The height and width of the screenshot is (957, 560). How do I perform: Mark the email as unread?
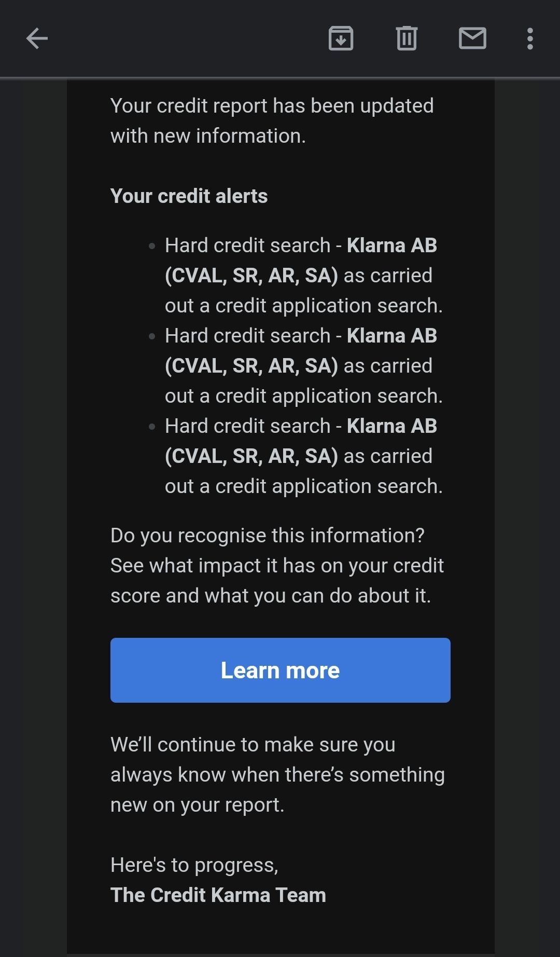[x=472, y=38]
